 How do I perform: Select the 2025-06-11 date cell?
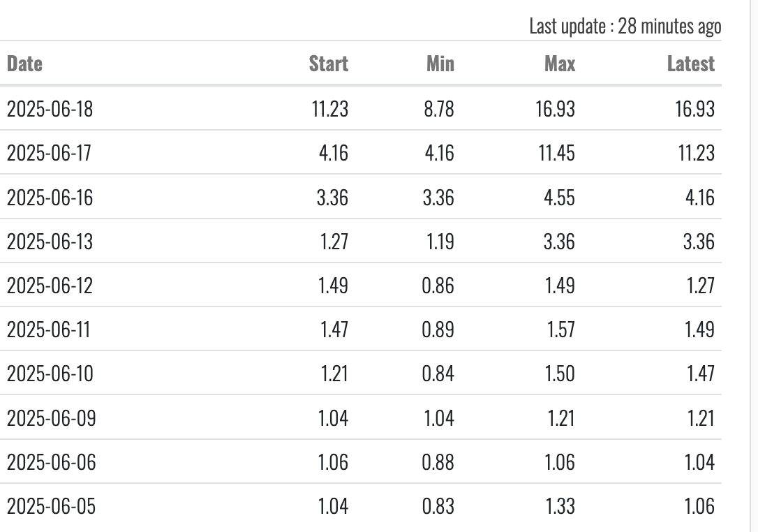coord(48,330)
